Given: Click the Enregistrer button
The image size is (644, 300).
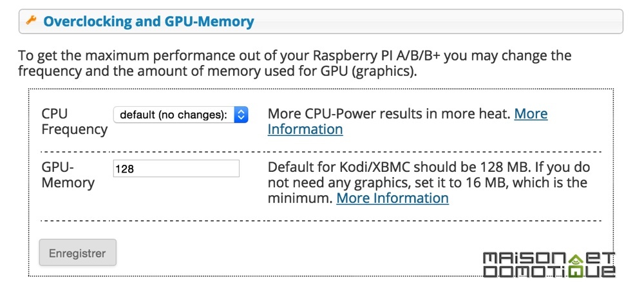Looking at the screenshot, I should [78, 253].
